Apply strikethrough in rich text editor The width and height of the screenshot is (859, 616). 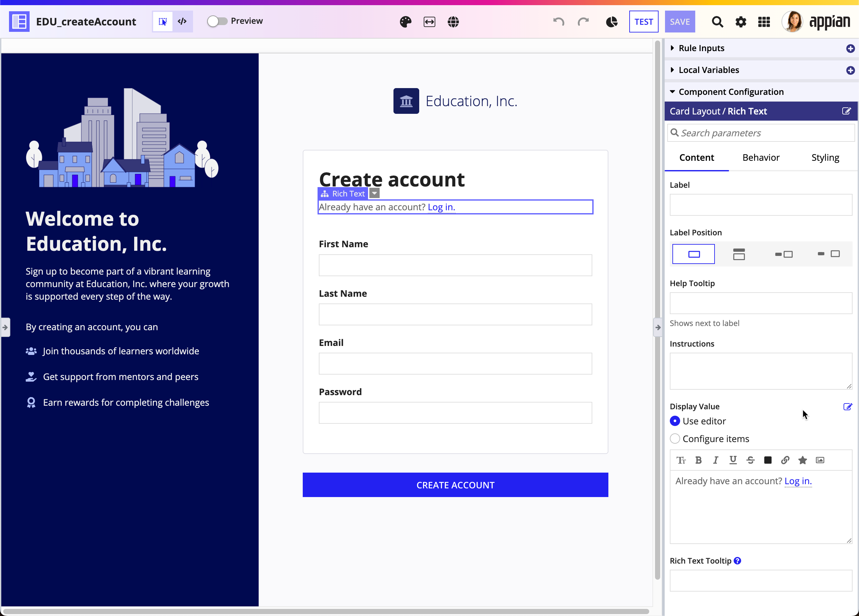[750, 460]
